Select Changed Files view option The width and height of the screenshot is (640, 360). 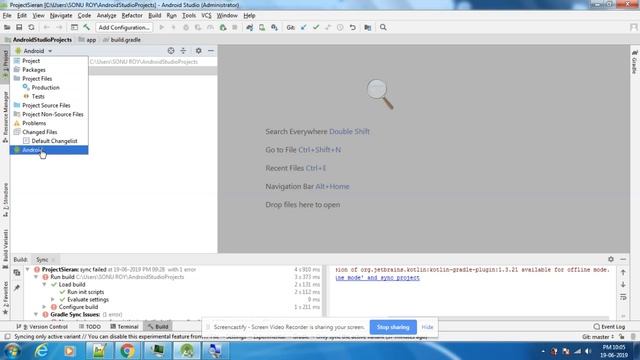tap(49, 132)
